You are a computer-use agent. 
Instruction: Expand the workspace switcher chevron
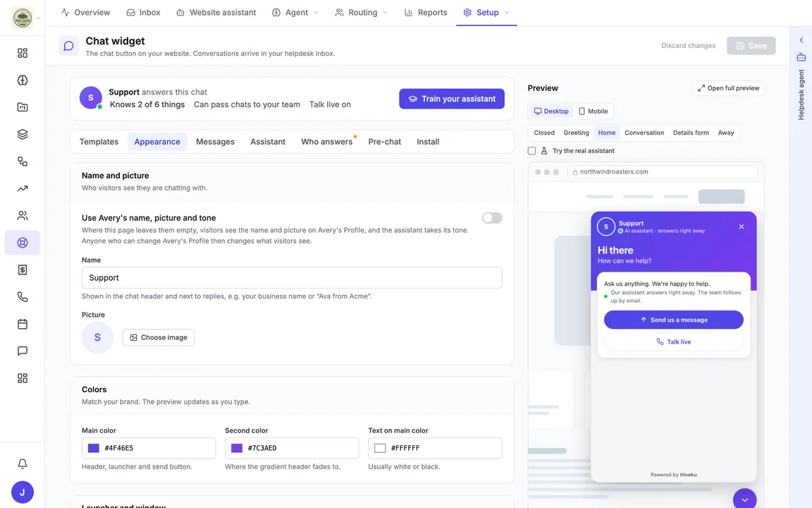pos(38,18)
